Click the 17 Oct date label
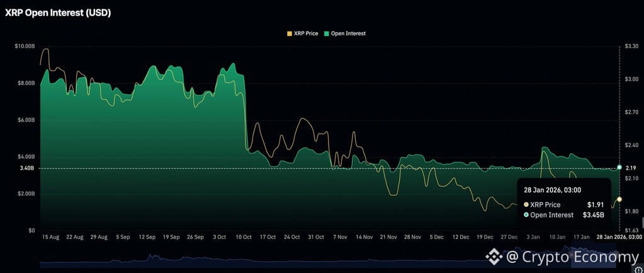Viewport: 644px width, 273px height. pos(268,238)
